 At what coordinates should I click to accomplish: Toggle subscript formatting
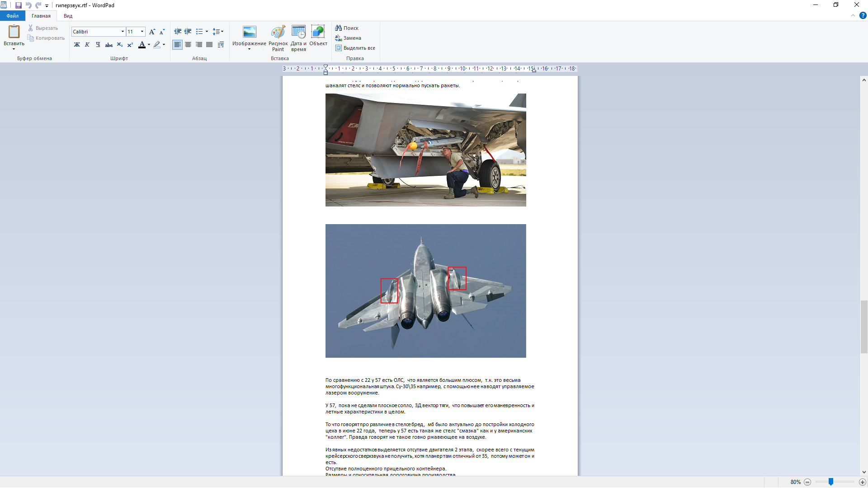[120, 45]
